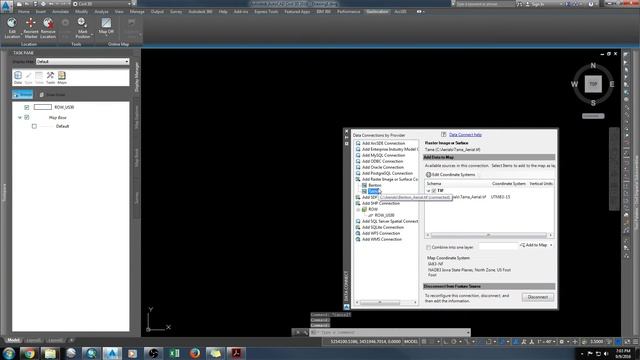Toggle the Default layer checkbox
640x360 pixels.
34,127
